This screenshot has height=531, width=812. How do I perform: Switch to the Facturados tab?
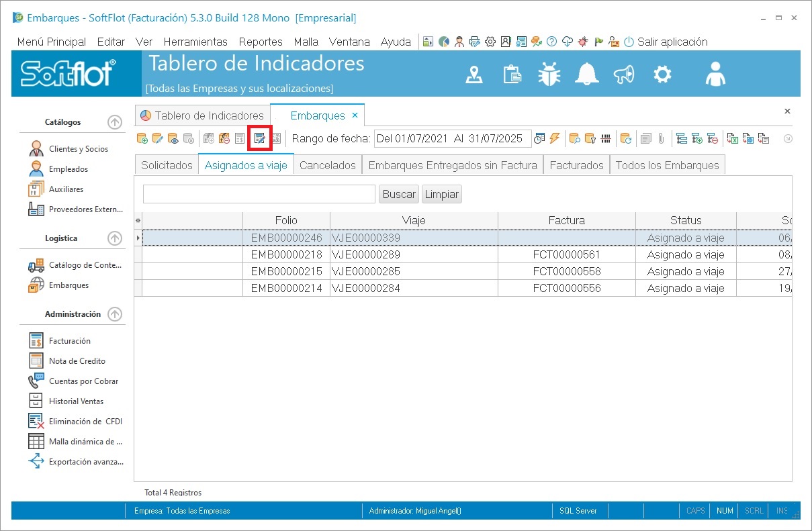click(576, 165)
